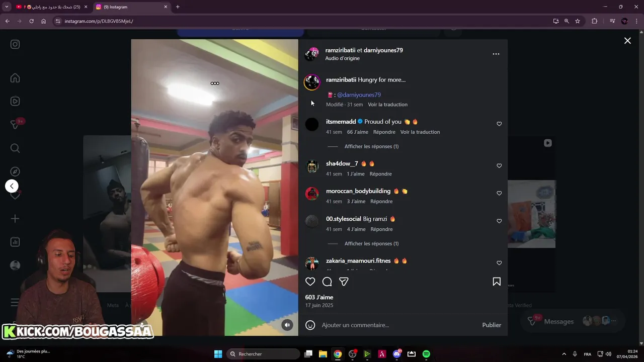644x362 pixels.
Task: Expand the tab search dropdown arrow
Action: click(x=7, y=7)
